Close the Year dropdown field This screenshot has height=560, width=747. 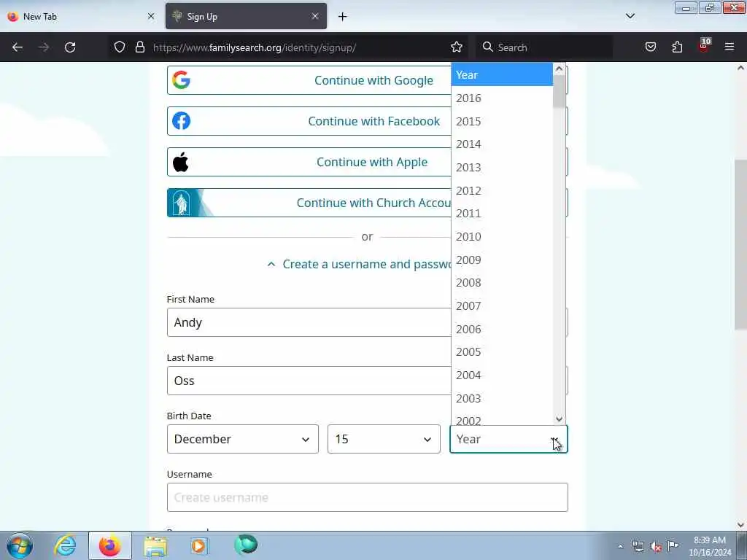pyautogui.click(x=508, y=439)
